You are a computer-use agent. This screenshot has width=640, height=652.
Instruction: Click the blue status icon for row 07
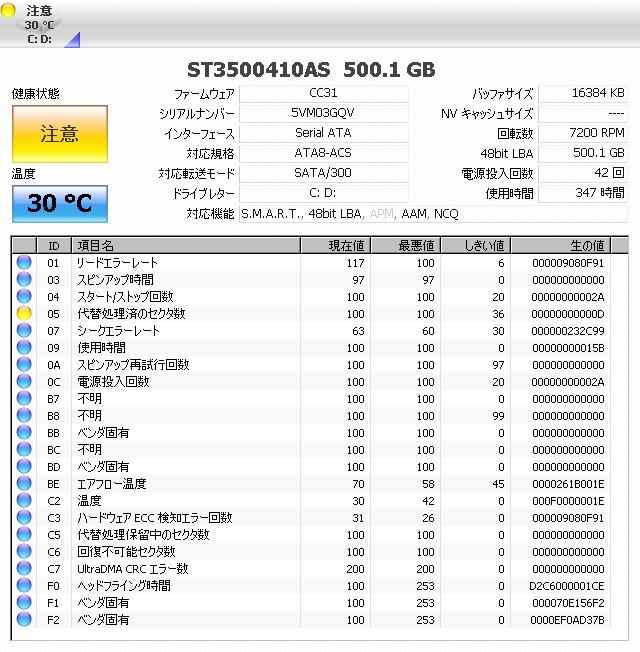pos(24,331)
